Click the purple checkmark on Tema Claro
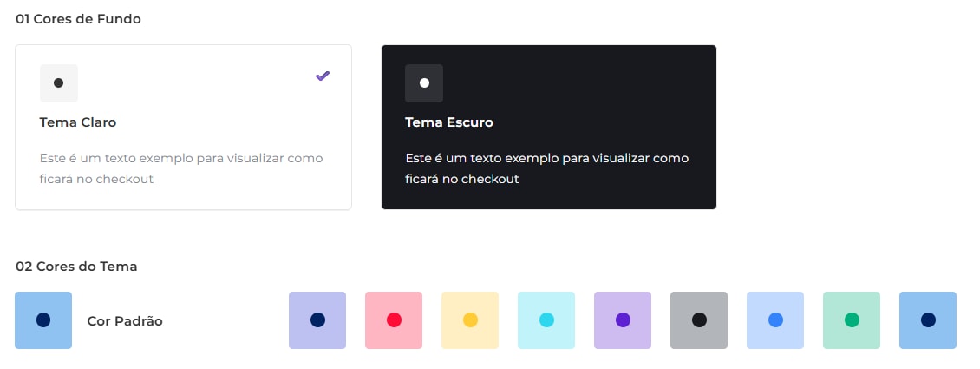The image size is (980, 369). point(323,76)
